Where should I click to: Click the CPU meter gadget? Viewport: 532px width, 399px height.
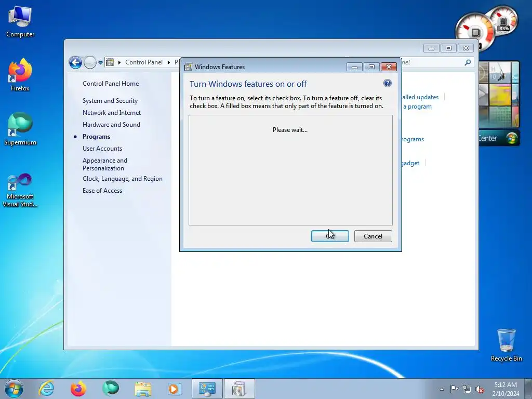tap(475, 32)
